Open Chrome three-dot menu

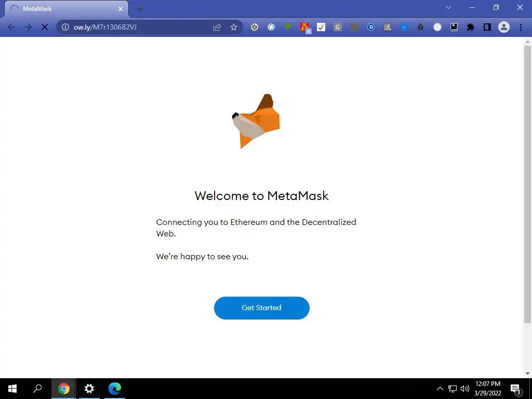point(521,27)
